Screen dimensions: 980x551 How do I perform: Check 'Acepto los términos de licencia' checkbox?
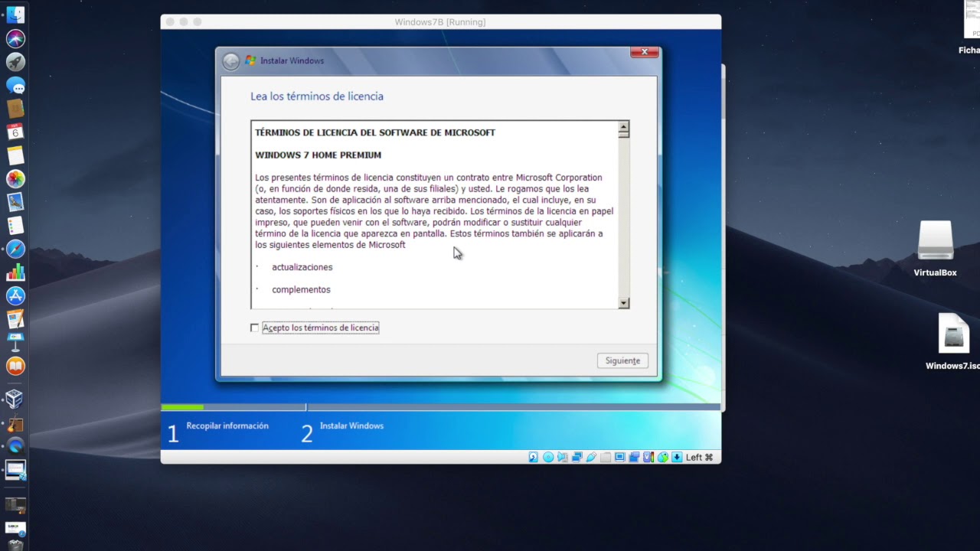pos(255,328)
